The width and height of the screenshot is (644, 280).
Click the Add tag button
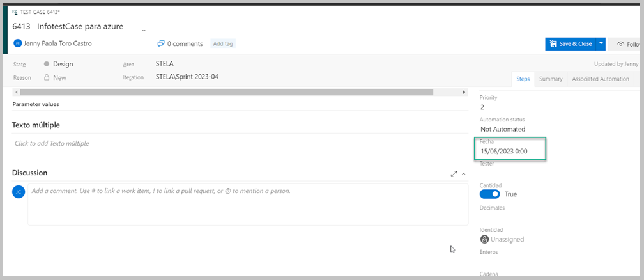click(223, 43)
